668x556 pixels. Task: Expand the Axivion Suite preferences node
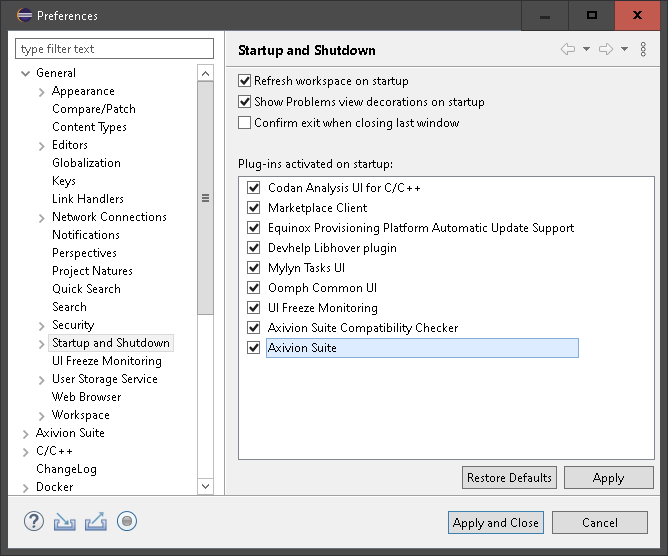click(x=26, y=434)
